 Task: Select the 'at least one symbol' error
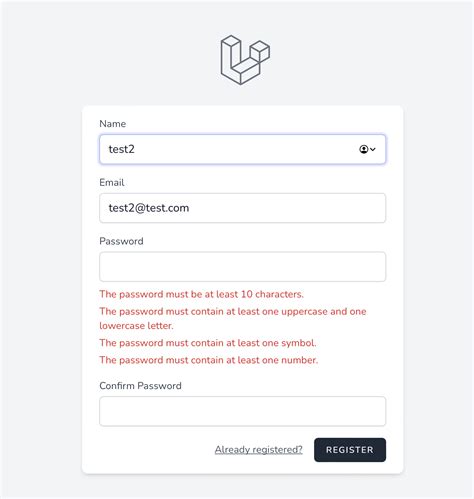click(x=208, y=343)
